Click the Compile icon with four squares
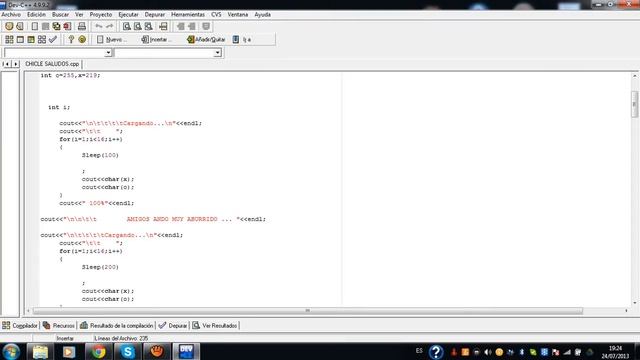This screenshot has width=640, height=360. 9,39
